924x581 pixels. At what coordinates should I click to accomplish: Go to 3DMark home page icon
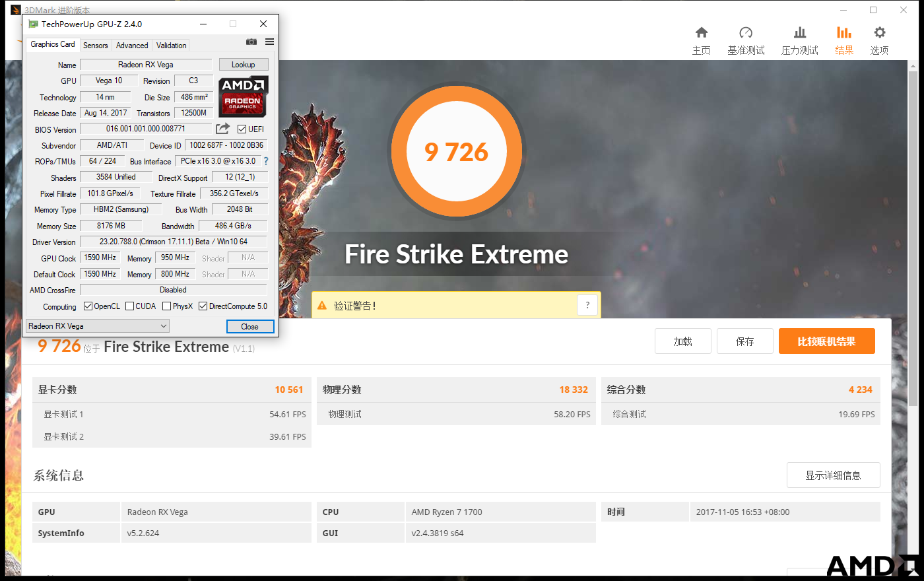click(x=702, y=32)
